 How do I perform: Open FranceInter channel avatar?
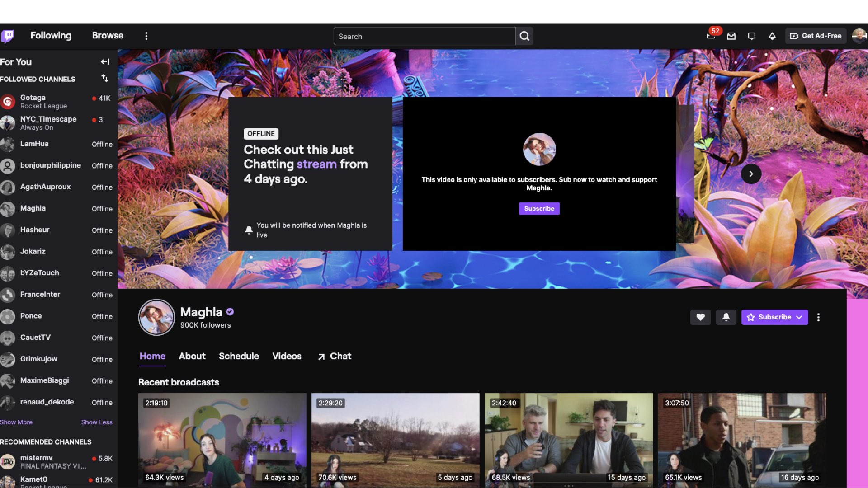click(8, 295)
